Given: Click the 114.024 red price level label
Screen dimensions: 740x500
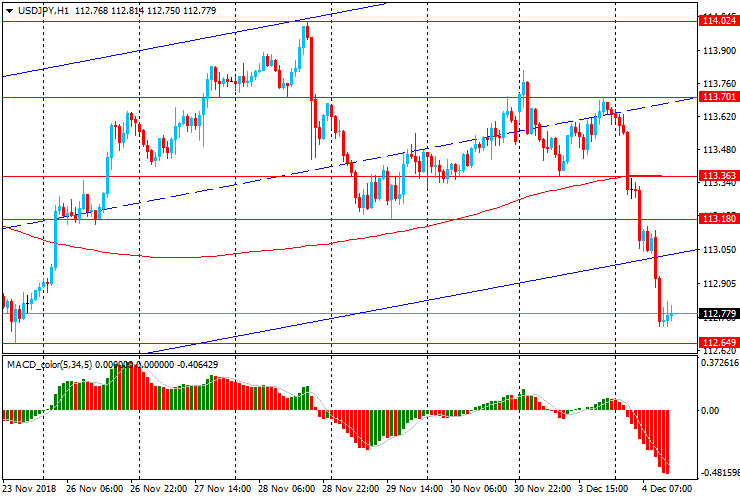Looking at the screenshot, I should tap(719, 21).
